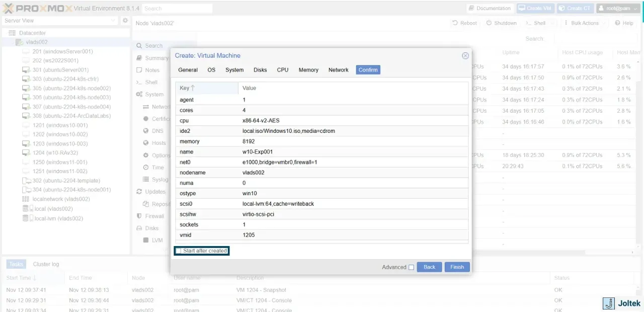
Task: Open the Disks wizard tab
Action: (x=260, y=70)
